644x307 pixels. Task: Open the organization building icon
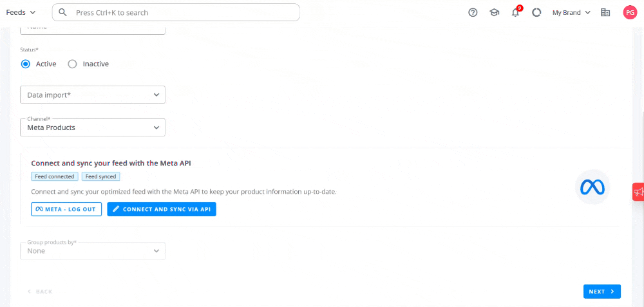click(605, 13)
